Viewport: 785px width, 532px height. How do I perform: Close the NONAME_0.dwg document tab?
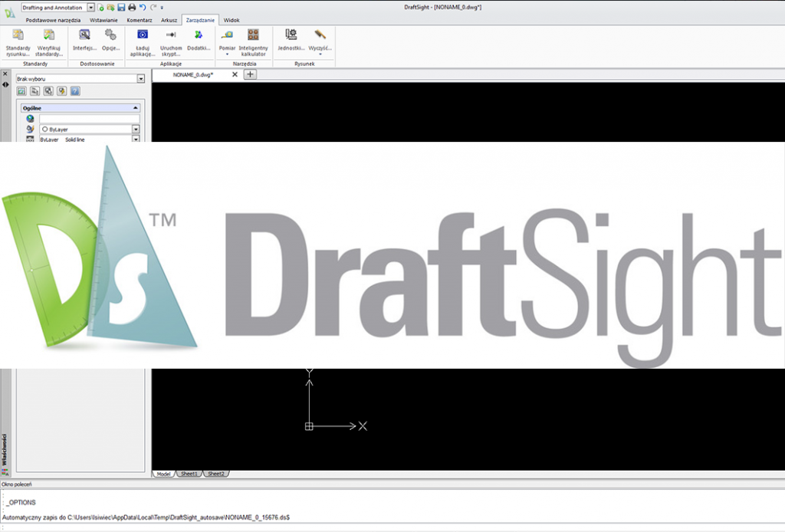(235, 74)
